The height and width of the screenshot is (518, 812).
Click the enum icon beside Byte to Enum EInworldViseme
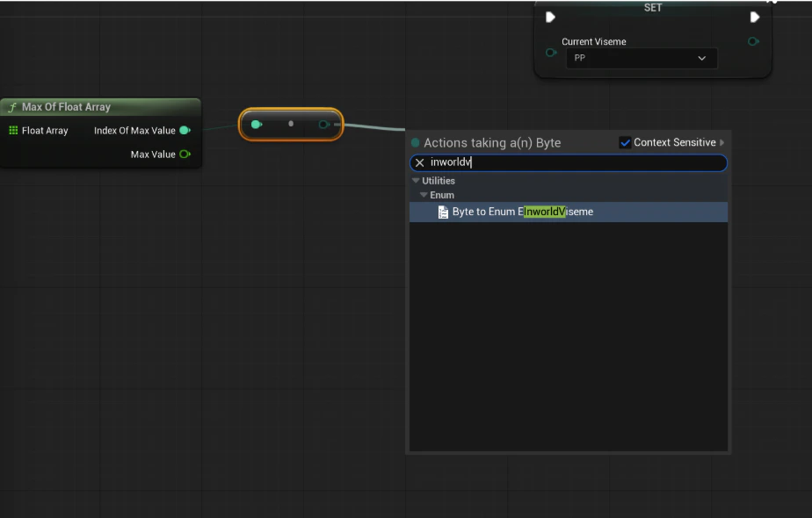click(444, 211)
